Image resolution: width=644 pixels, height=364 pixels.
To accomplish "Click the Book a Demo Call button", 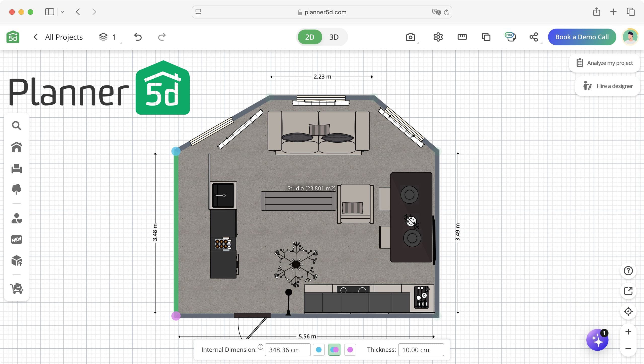I will click(x=582, y=37).
